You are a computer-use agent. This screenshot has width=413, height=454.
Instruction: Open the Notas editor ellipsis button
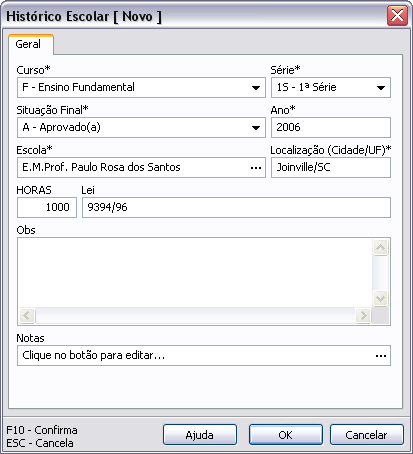click(381, 356)
